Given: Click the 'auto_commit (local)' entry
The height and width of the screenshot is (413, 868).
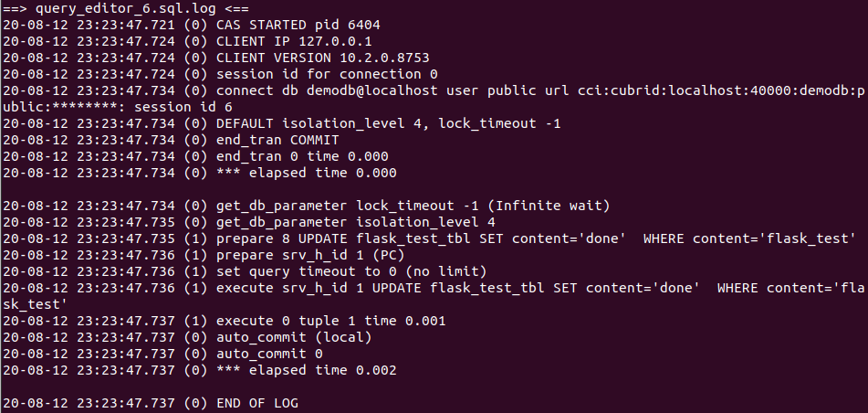Looking at the screenshot, I should tap(294, 336).
